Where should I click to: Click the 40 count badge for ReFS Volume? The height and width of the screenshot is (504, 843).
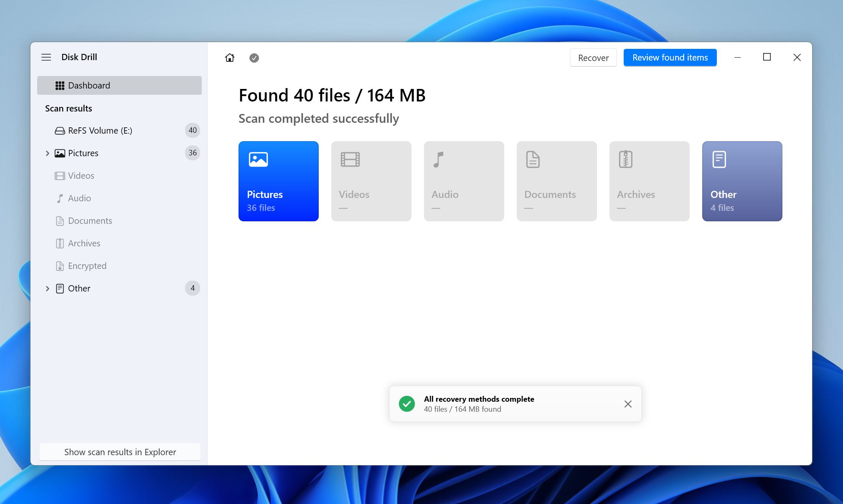click(x=193, y=130)
